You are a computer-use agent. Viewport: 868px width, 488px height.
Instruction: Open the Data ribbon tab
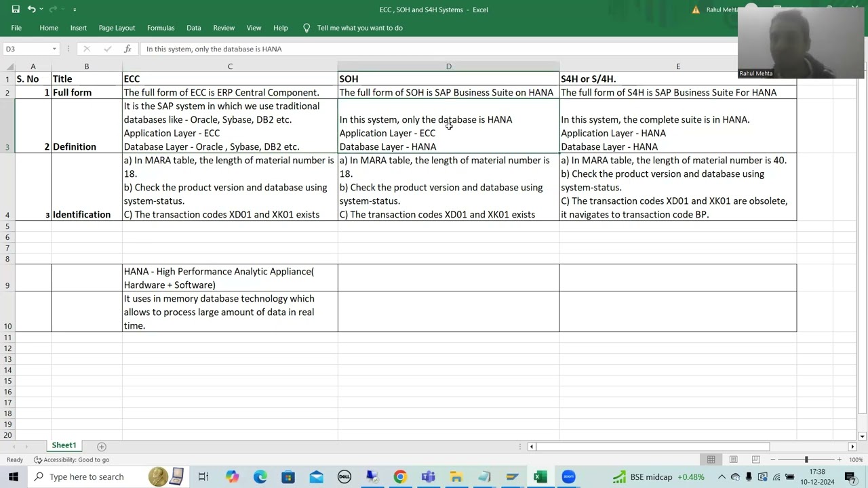point(194,28)
